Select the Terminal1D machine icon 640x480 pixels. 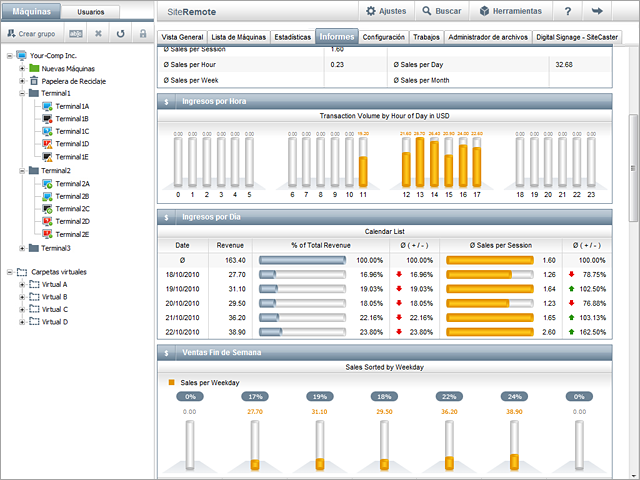tap(46, 144)
